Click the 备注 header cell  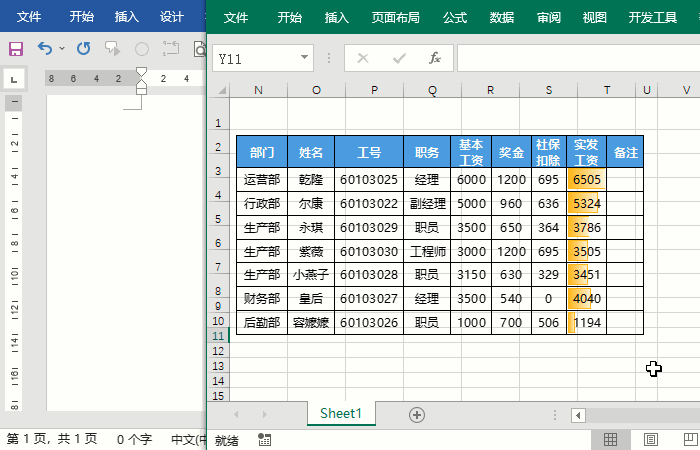click(x=625, y=152)
